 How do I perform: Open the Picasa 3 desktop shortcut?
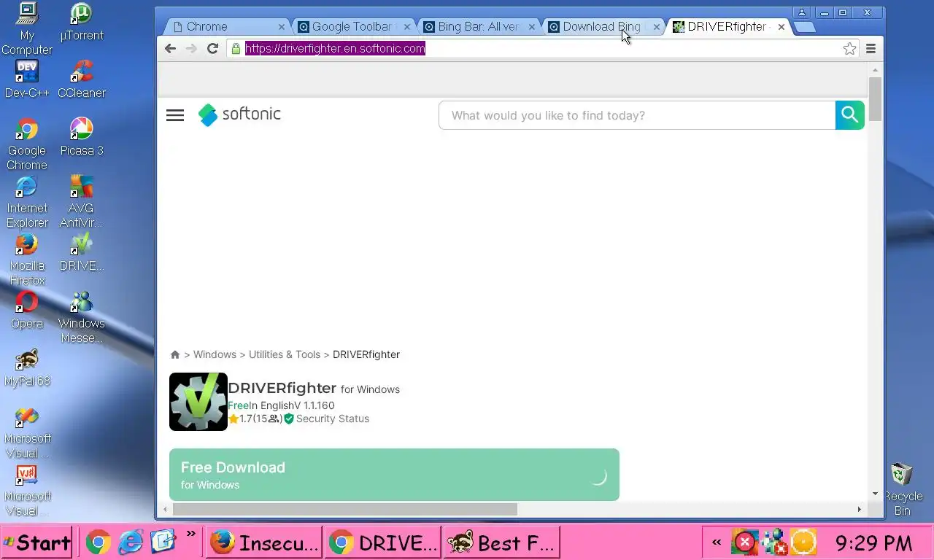pos(81,137)
